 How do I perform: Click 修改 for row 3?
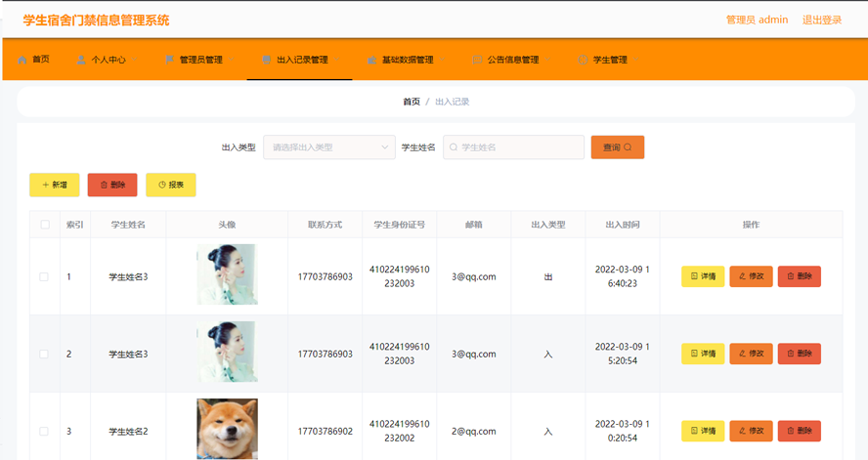[752, 431]
